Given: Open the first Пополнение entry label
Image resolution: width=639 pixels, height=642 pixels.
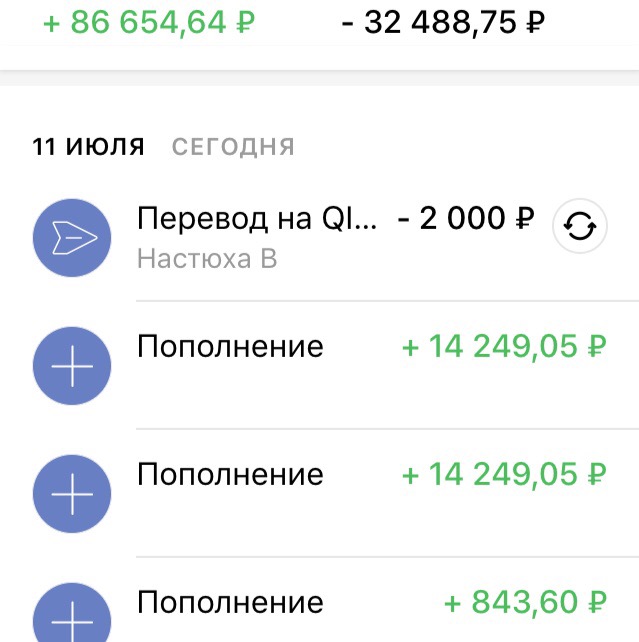Looking at the screenshot, I should [x=230, y=347].
